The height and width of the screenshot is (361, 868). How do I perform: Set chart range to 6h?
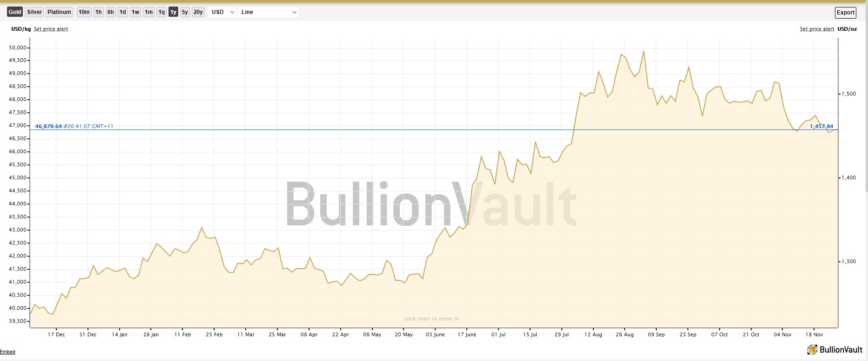(x=110, y=12)
